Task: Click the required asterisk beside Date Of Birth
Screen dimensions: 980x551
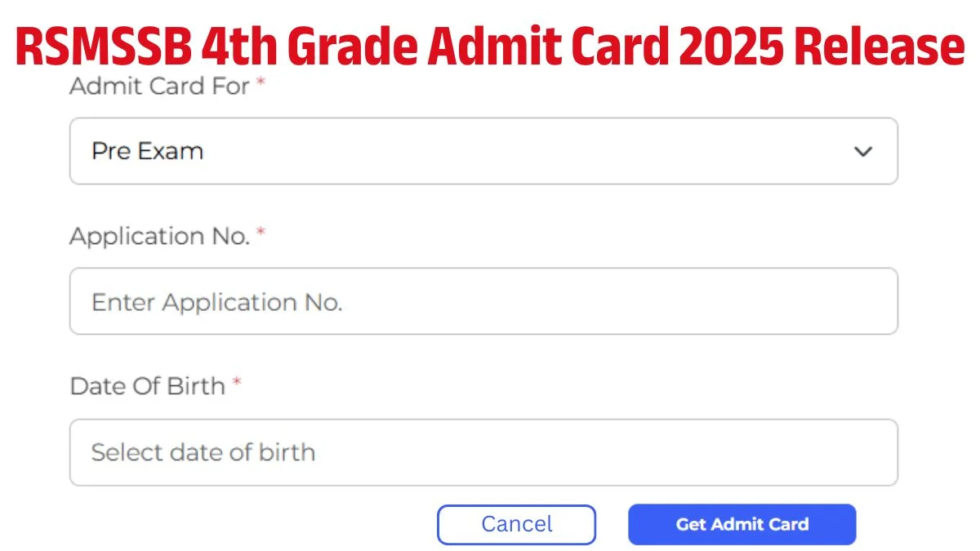Action: pos(237,384)
